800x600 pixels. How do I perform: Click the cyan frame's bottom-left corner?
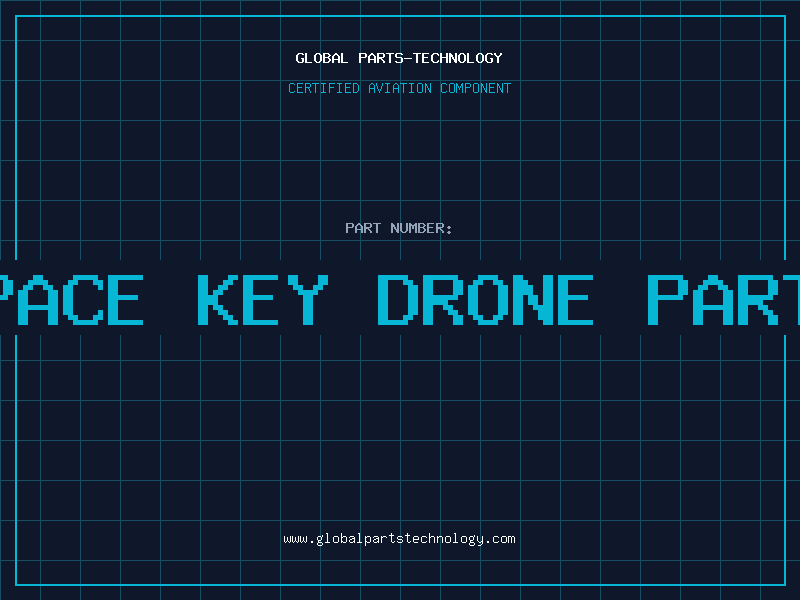(16, 584)
